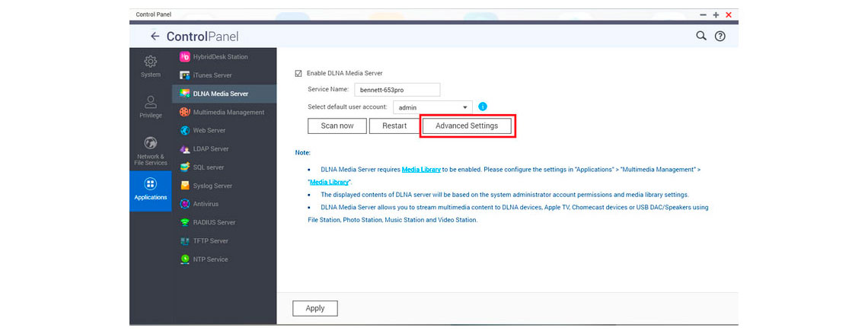This screenshot has height=334, width=868.
Task: Click the blue info icon beside admin
Action: tap(483, 107)
